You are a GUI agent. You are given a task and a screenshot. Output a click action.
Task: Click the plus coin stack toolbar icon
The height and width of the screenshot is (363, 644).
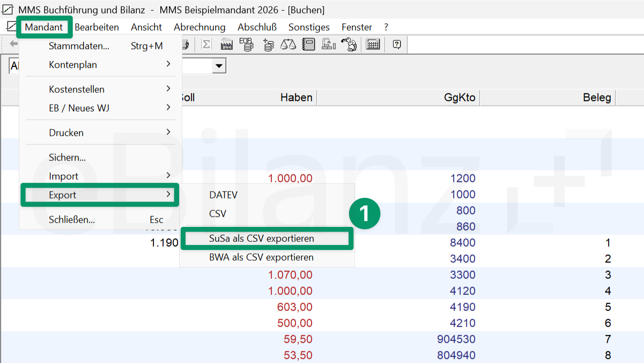[269, 45]
